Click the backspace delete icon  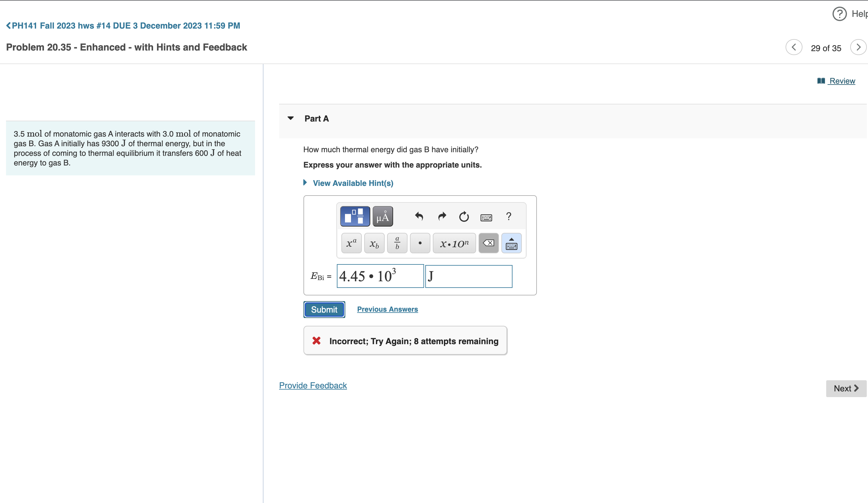[488, 242]
